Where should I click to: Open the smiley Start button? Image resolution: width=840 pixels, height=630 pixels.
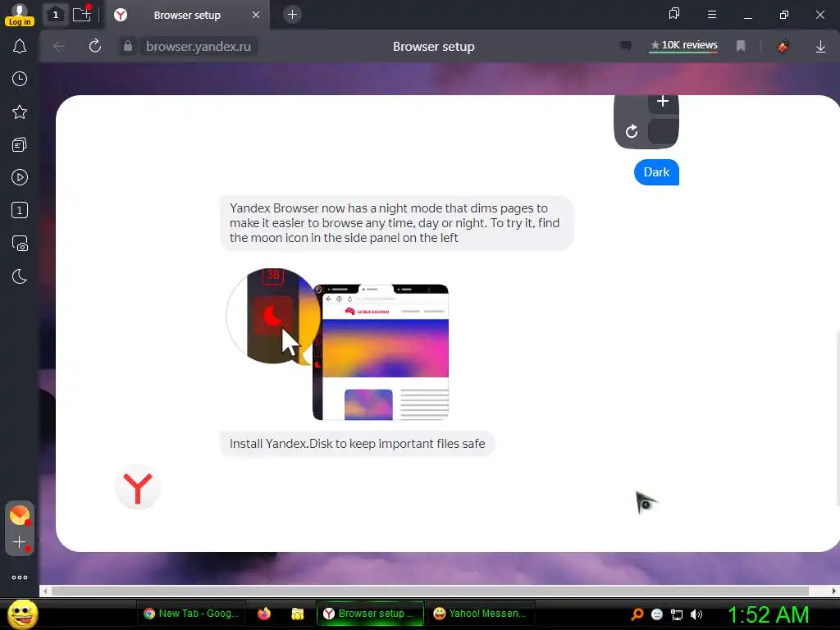[x=22, y=614]
